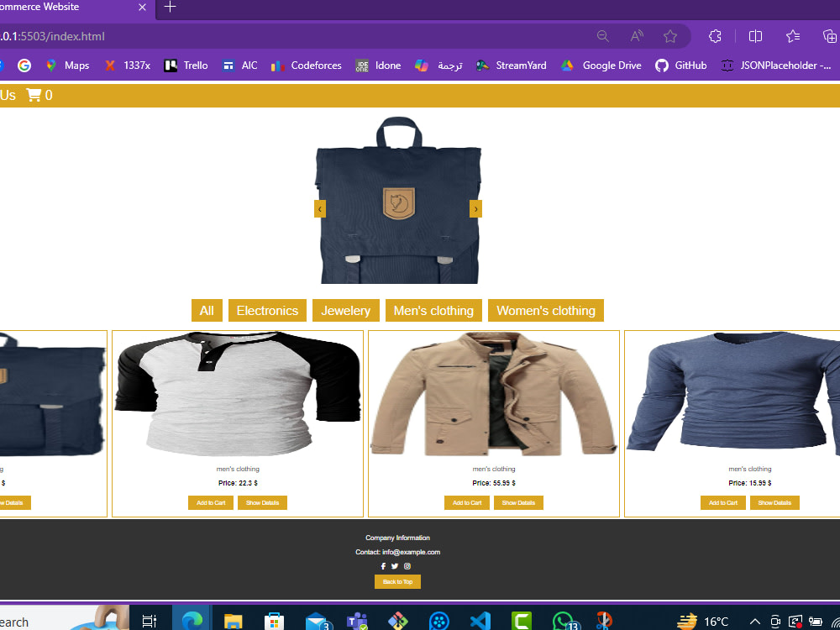Open the ترجمة bookmark
Viewport: 840px width, 630px height.
pos(438,66)
